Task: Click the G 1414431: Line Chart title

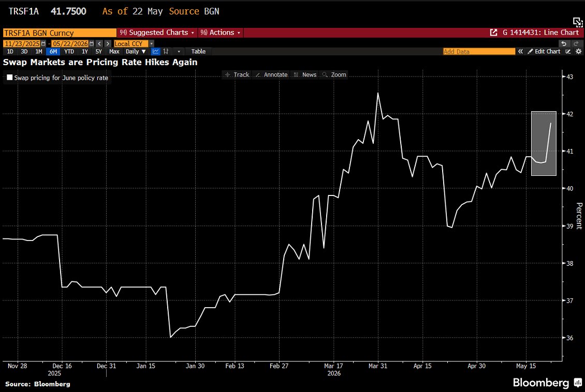Action: pyautogui.click(x=540, y=33)
